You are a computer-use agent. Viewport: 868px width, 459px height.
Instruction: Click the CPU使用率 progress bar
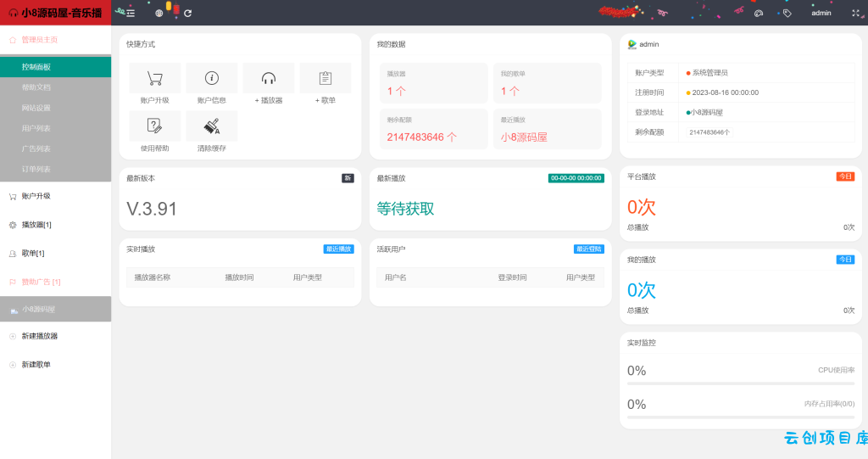[x=741, y=383]
